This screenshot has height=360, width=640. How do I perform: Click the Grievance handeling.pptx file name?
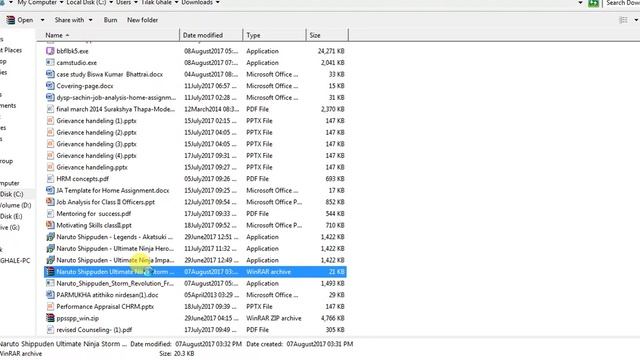(x=92, y=167)
